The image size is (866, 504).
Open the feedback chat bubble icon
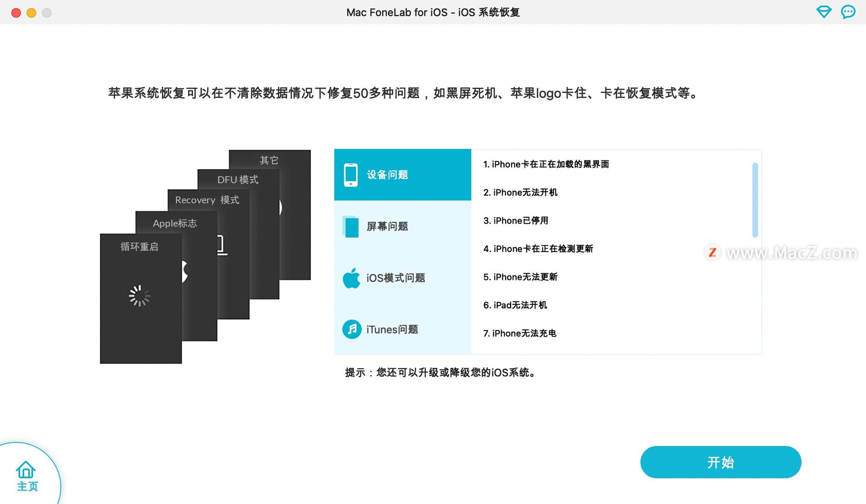tap(848, 12)
